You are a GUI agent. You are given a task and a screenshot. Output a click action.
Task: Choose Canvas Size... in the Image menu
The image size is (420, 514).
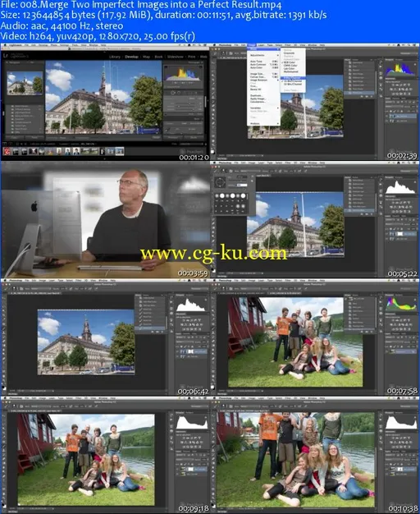[263, 76]
